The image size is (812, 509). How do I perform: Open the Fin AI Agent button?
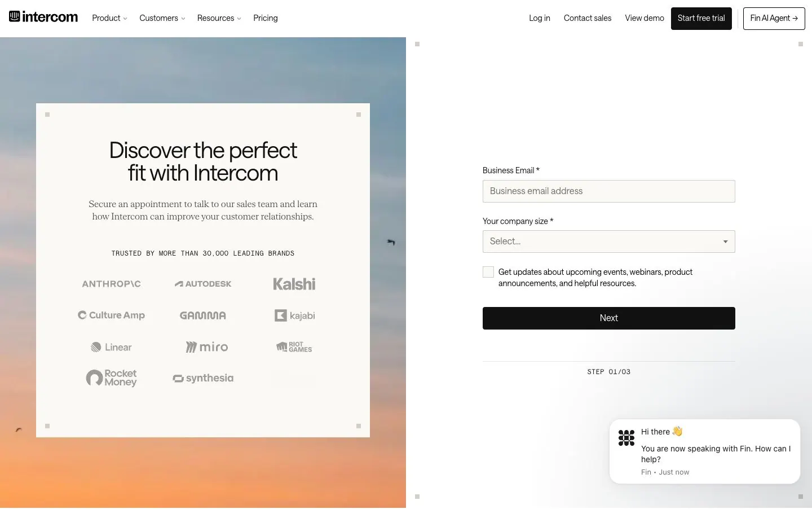tap(774, 19)
